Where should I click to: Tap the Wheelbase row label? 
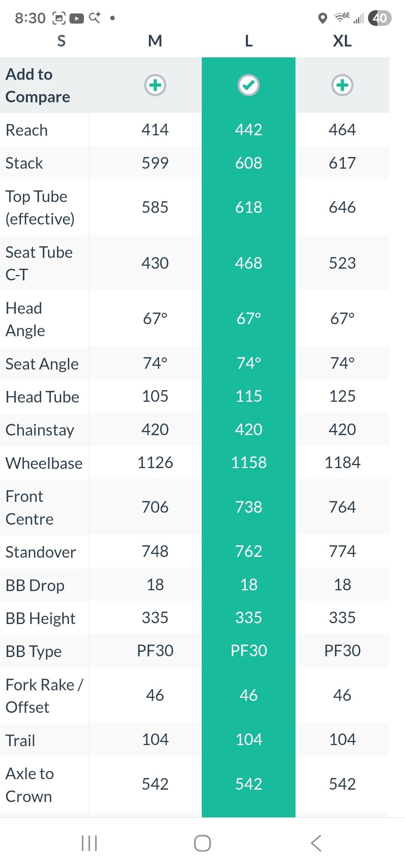[44, 463]
